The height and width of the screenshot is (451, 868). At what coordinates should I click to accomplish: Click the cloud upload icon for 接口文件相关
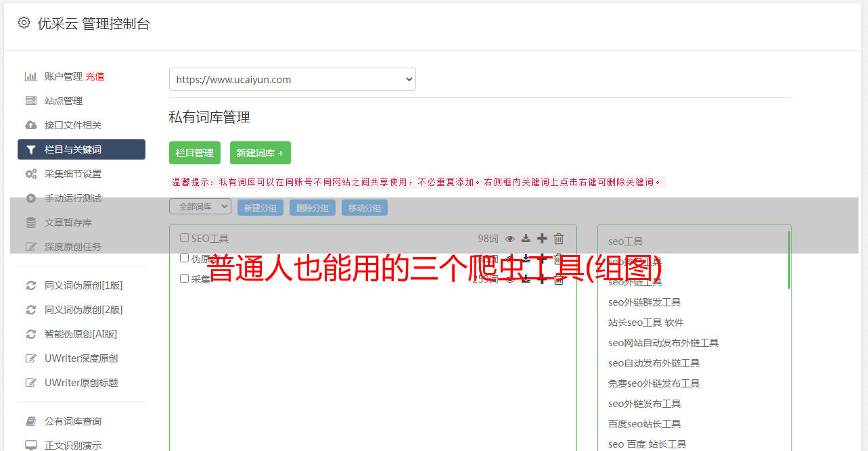30,125
